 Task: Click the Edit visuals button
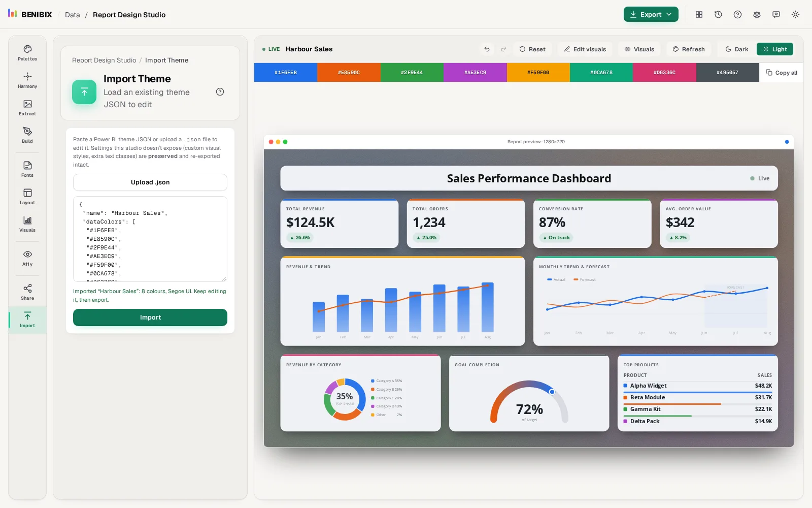(x=585, y=49)
